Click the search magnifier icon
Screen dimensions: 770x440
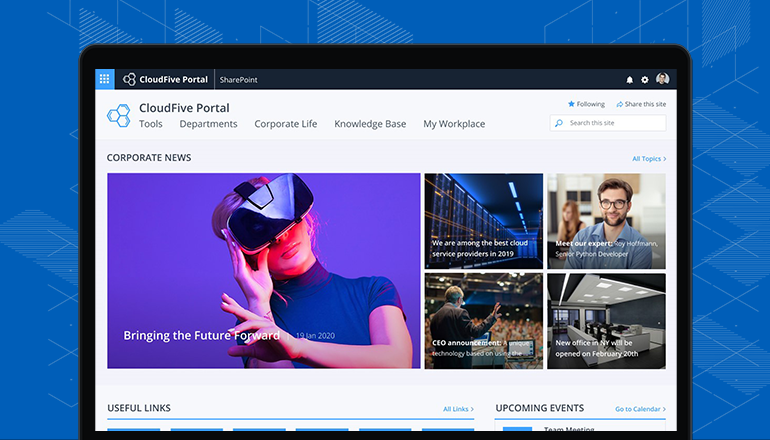(559, 123)
